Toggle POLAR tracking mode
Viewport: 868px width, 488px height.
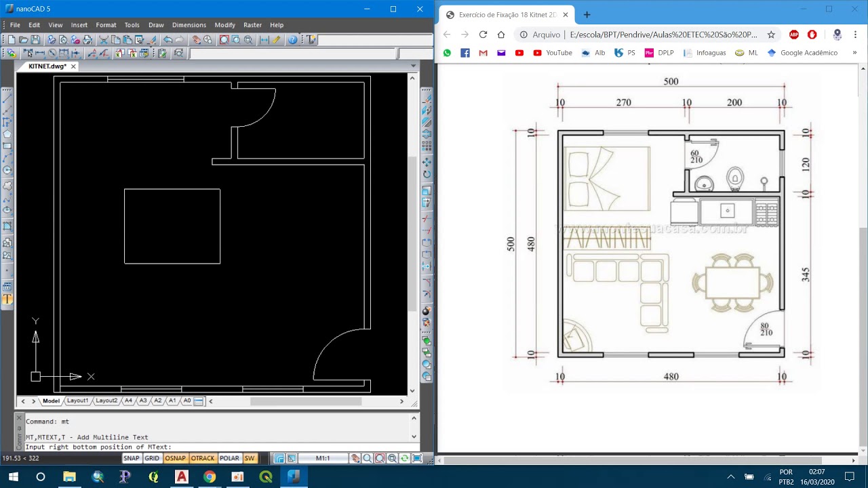(229, 458)
